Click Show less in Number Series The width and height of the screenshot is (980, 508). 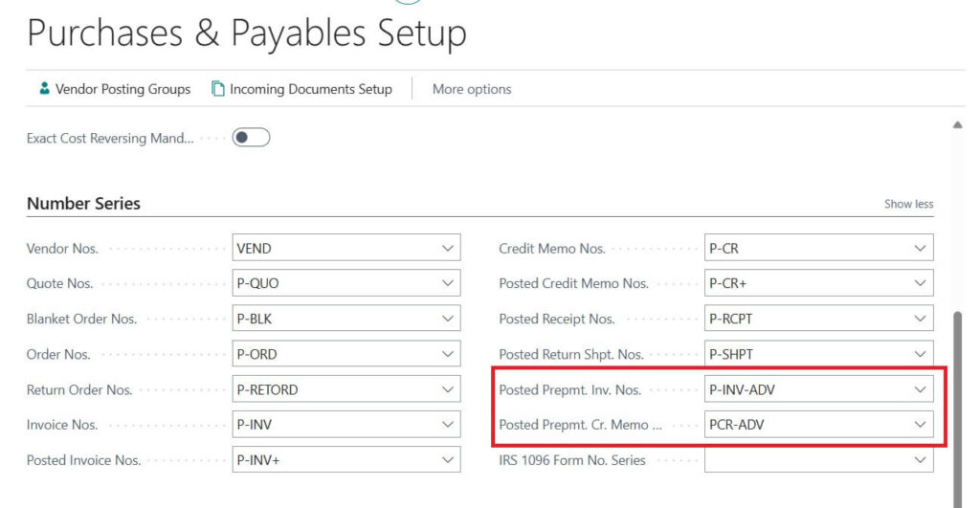908,204
